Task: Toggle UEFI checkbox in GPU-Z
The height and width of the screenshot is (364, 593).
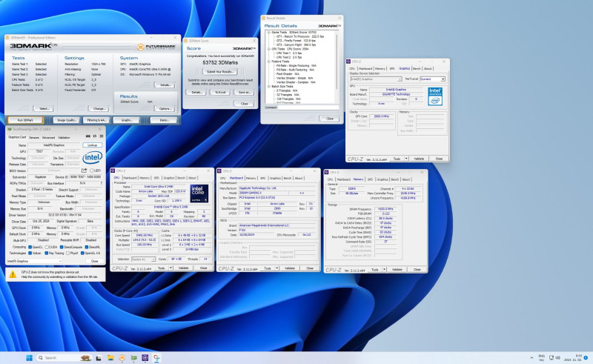Action: pos(91,171)
